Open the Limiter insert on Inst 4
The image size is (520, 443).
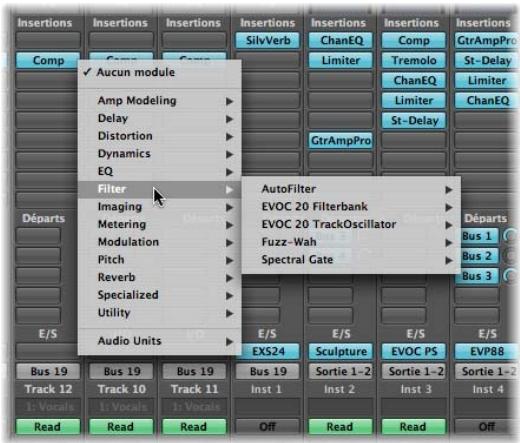coord(487,81)
